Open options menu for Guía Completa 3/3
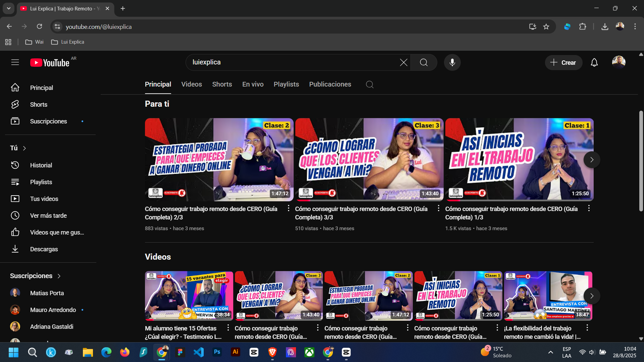644x362 pixels. (438, 208)
